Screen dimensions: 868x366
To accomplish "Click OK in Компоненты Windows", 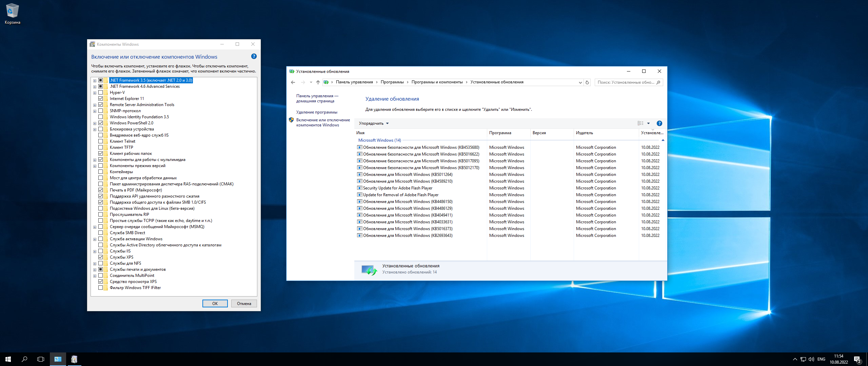I will click(215, 304).
